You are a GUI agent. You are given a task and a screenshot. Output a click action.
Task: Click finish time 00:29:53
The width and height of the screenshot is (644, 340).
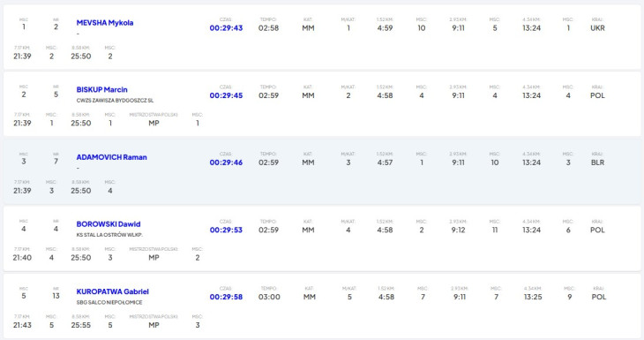[x=226, y=230]
